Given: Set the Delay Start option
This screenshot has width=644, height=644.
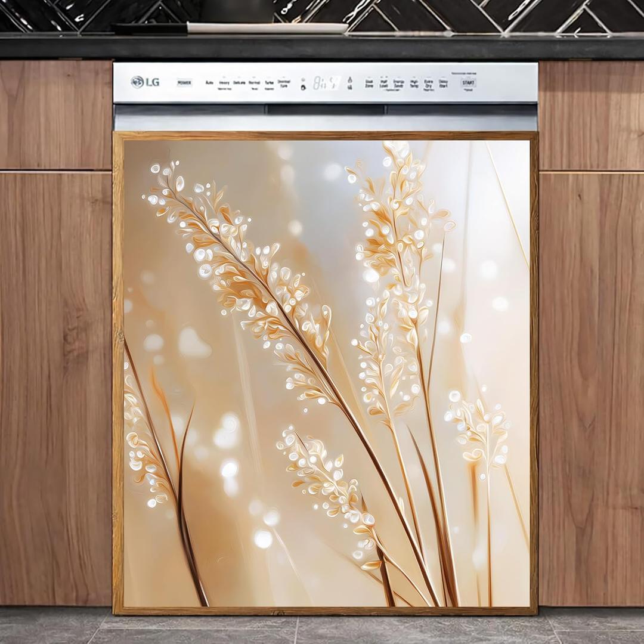Looking at the screenshot, I should pyautogui.click(x=443, y=84).
